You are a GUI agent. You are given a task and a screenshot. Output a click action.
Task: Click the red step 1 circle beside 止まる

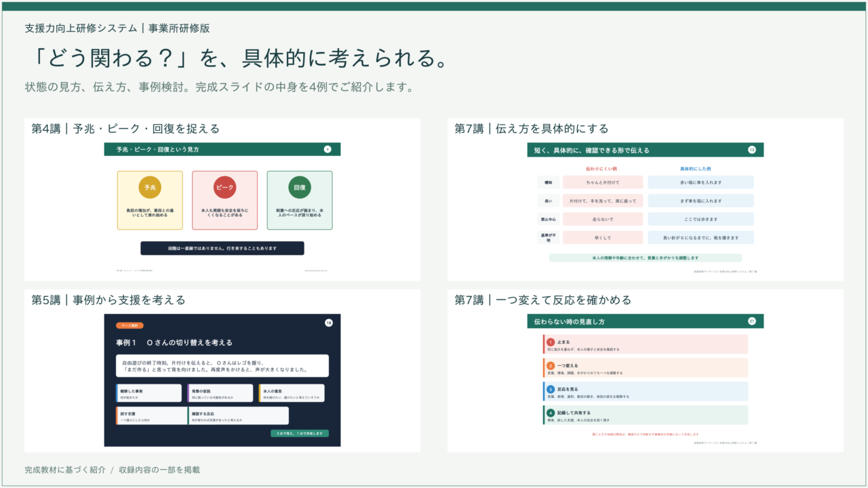point(551,342)
